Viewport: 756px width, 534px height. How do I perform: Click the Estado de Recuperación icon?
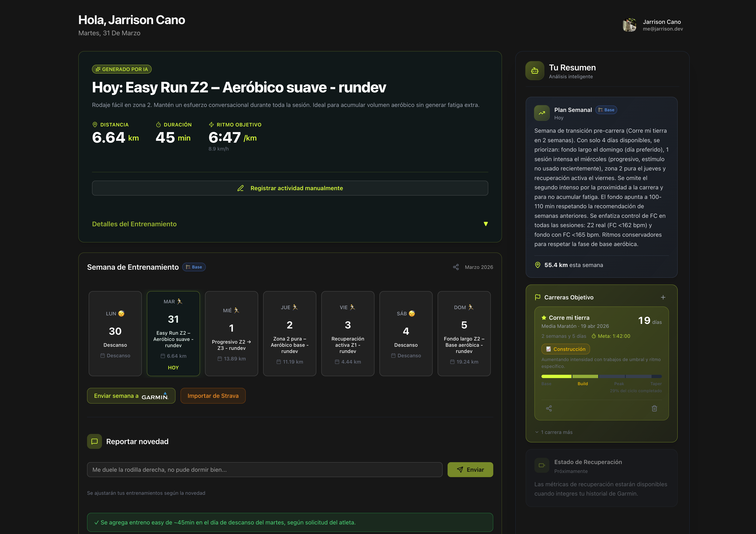click(542, 465)
